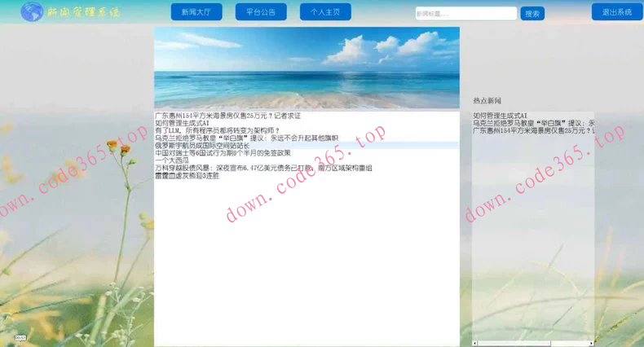The height and width of the screenshot is (347, 644).
Task: Click the 搜索 search button
Action: click(x=532, y=14)
